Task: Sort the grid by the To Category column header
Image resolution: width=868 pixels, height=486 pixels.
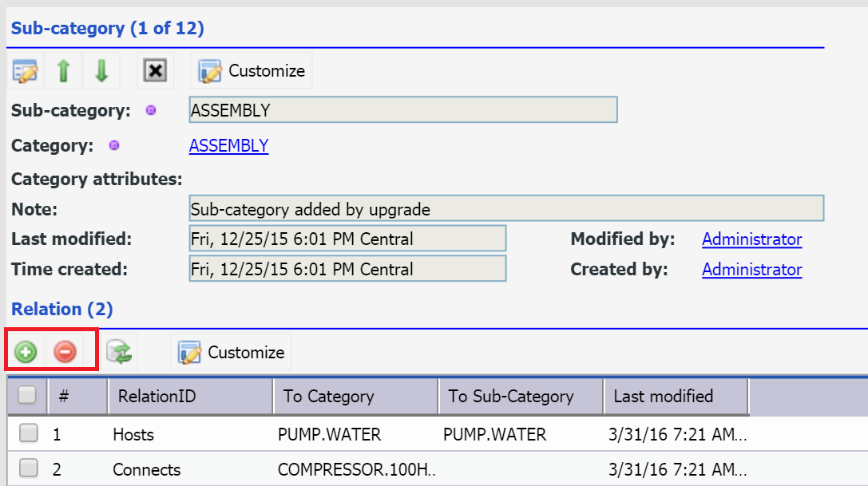Action: pos(328,396)
